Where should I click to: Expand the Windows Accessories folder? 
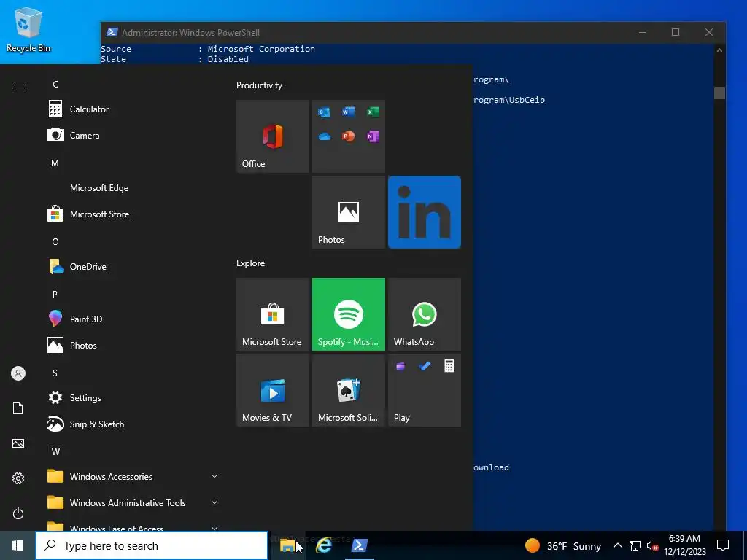pyautogui.click(x=132, y=476)
